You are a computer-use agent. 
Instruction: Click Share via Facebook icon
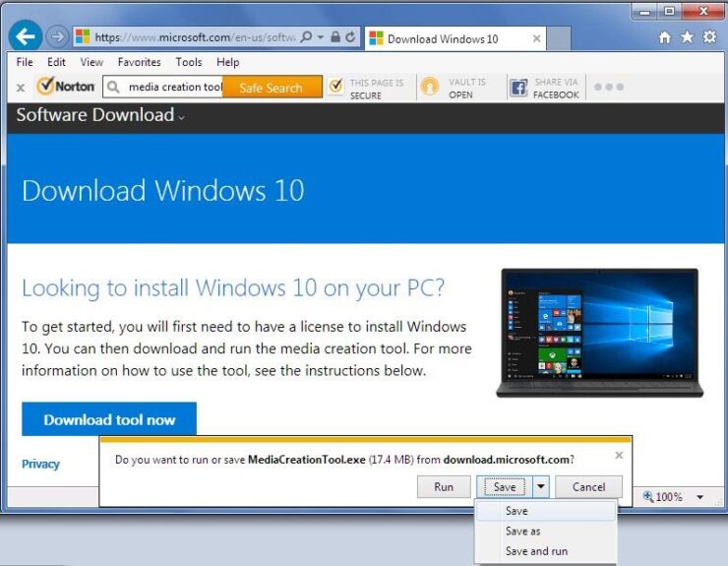(518, 88)
